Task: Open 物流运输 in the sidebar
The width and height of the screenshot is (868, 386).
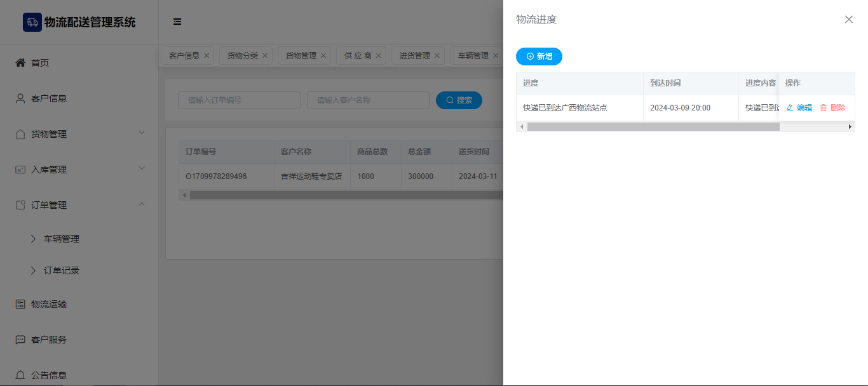Action: click(49, 304)
